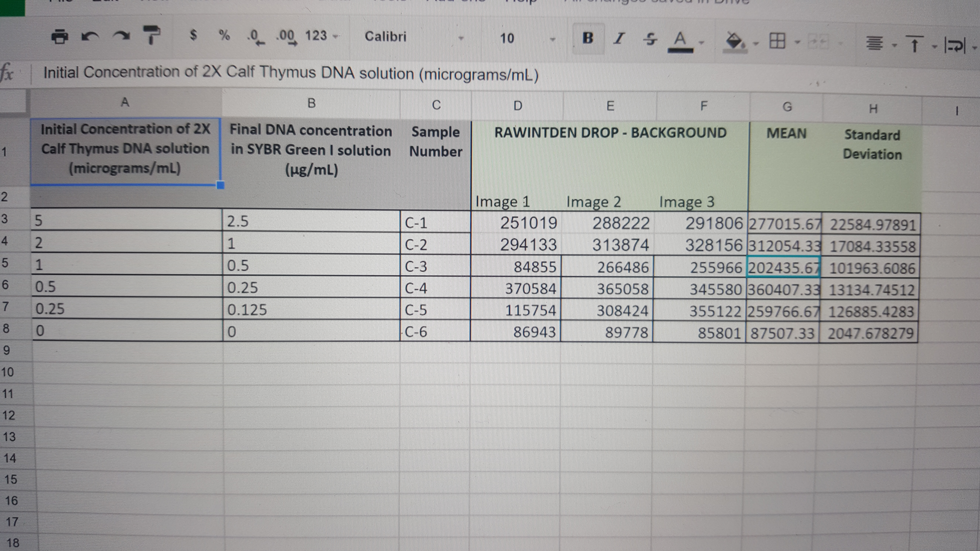Open the horizontal align dropdown
This screenshot has width=980, height=551.
point(875,43)
